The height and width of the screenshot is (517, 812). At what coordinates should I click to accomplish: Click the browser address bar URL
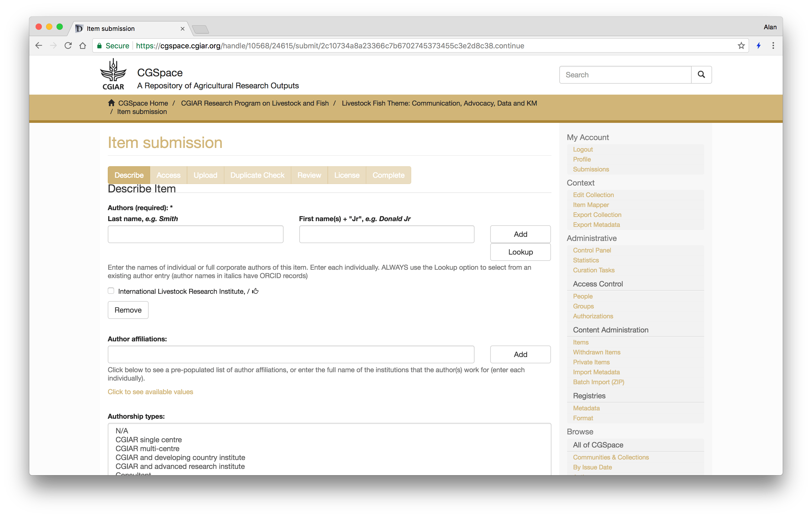click(330, 45)
